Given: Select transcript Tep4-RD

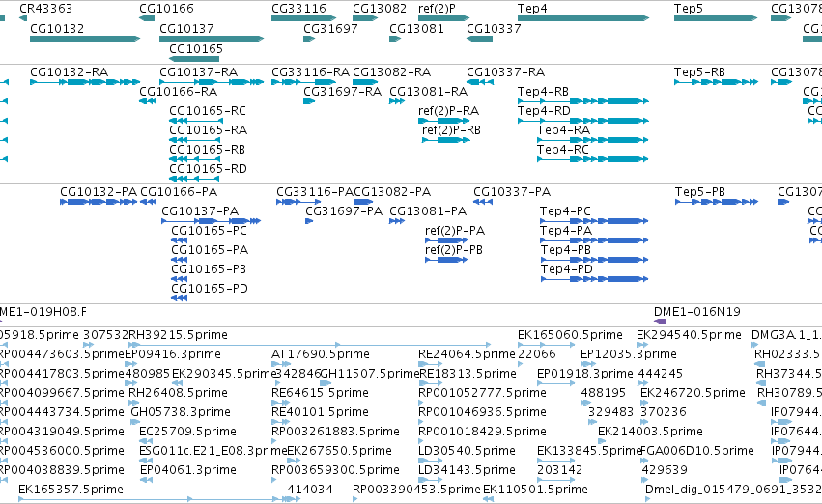Looking at the screenshot, I should 544,110.
